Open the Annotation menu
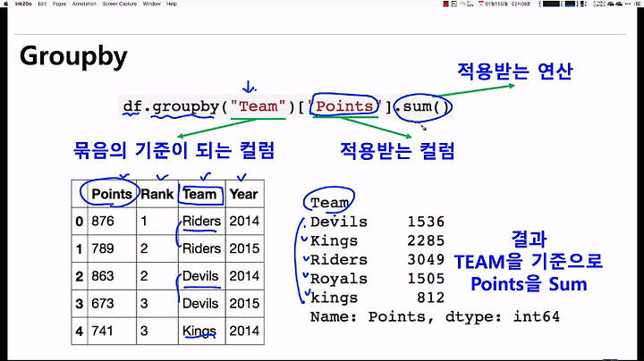 84,4
